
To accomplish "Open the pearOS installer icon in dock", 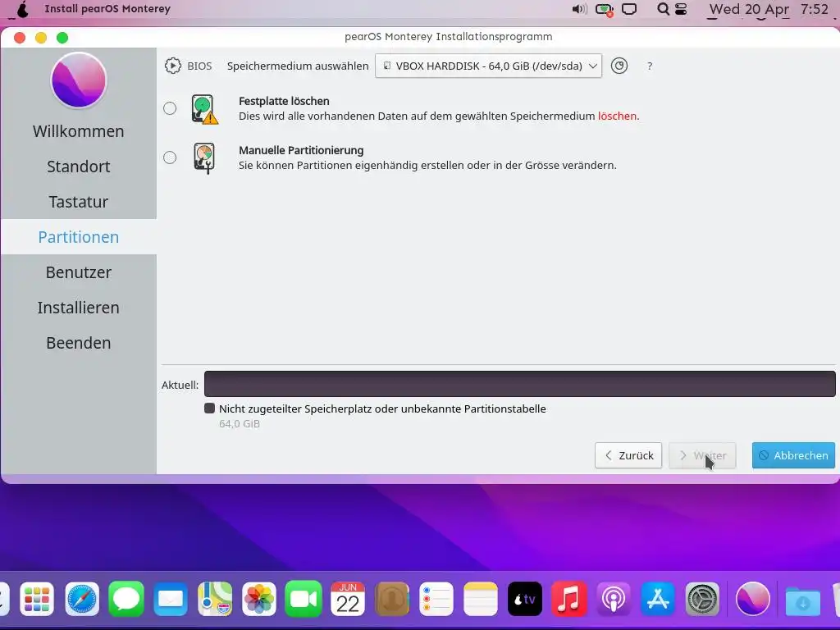I will (x=753, y=599).
